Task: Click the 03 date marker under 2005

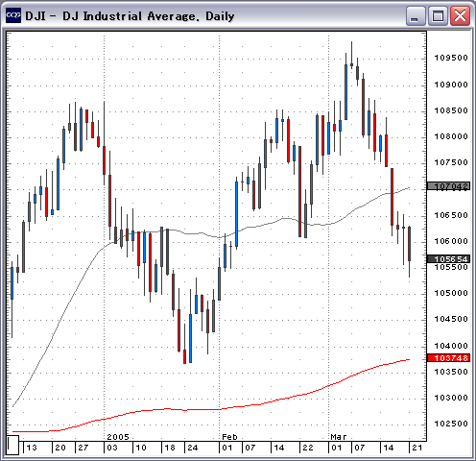Action: (112, 448)
